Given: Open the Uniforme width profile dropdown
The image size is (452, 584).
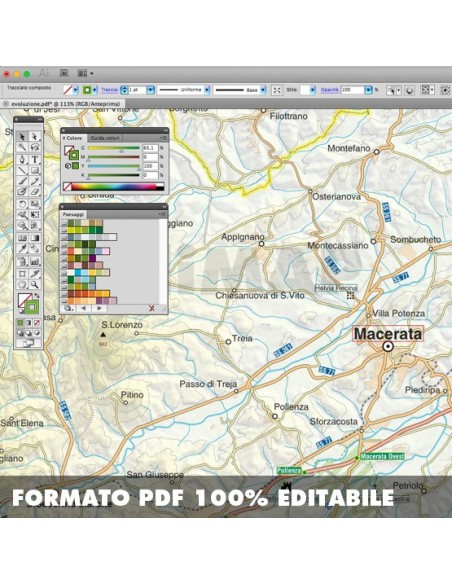Looking at the screenshot, I should (207, 90).
